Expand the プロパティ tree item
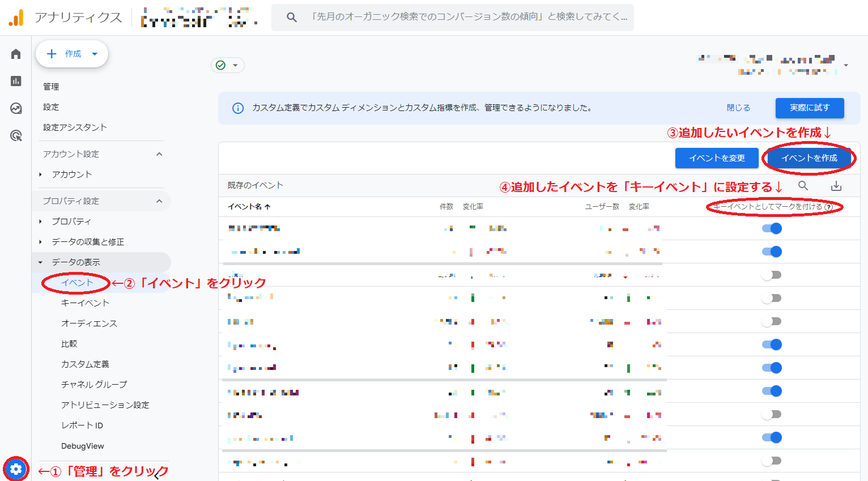The width and height of the screenshot is (868, 481). click(41, 222)
